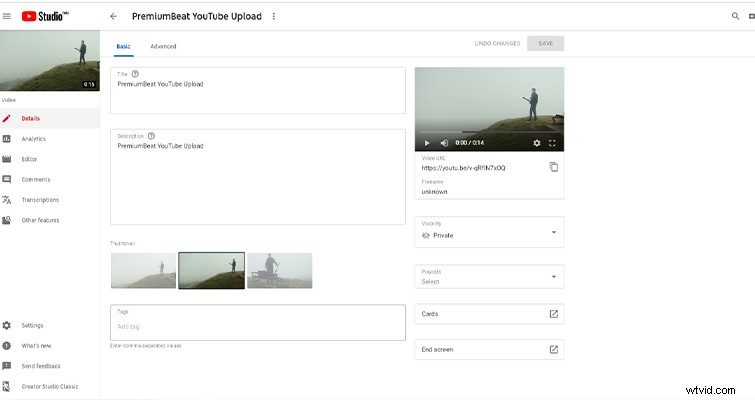Viewport: 755px width, 400px height.
Task: Click the UNDO CHANGES button
Action: pos(497,43)
